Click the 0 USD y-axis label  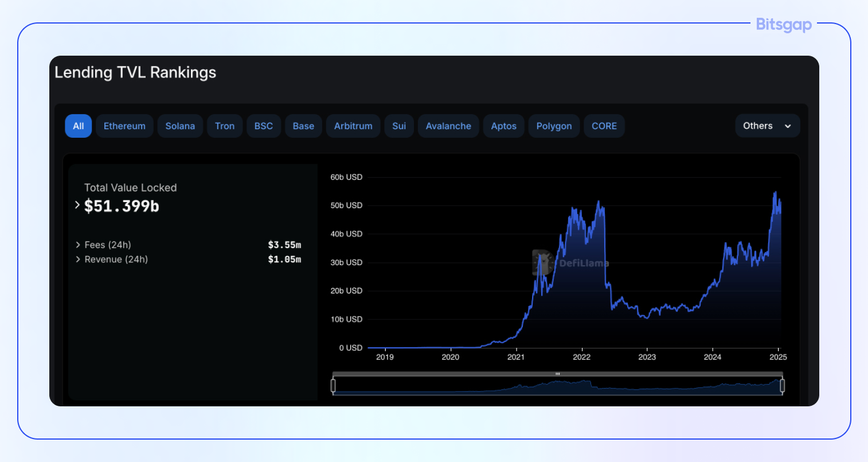tap(351, 348)
